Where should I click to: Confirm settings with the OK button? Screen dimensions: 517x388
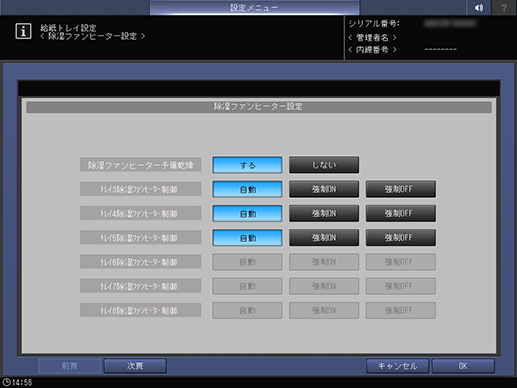pos(463,366)
